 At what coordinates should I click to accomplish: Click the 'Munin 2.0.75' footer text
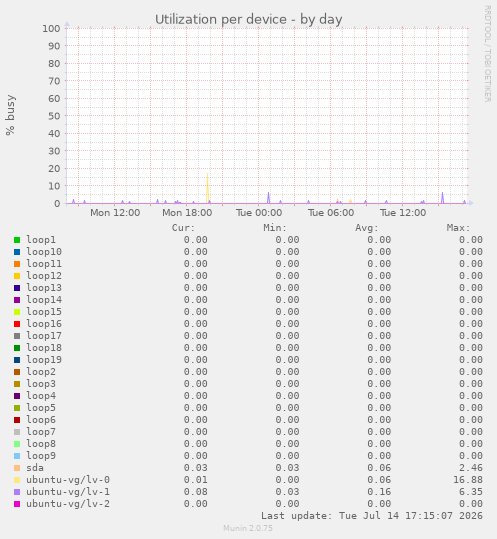point(248,528)
